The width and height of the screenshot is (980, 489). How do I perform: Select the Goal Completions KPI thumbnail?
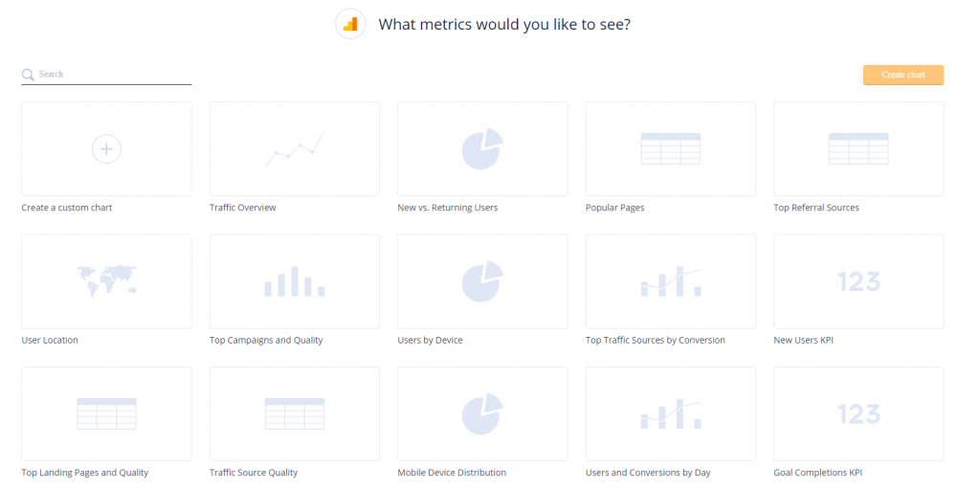(x=858, y=413)
